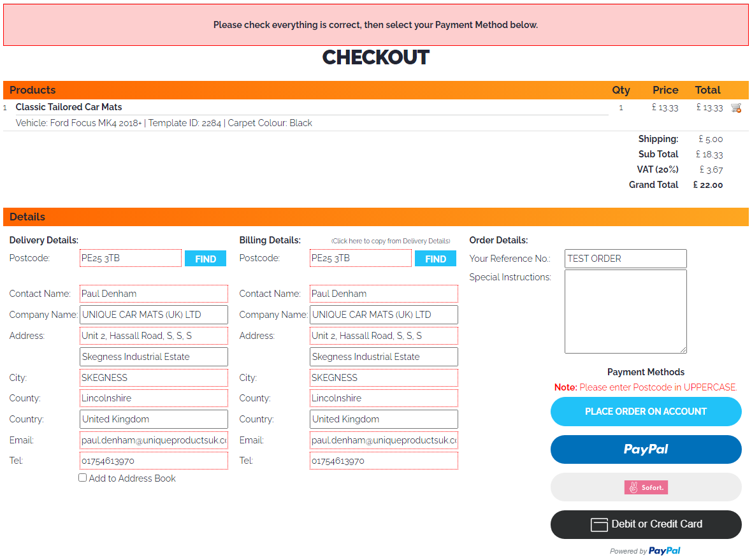The width and height of the screenshot is (752, 560).
Task: Click the remove-from-cart icon for Classic Tailored Car Mats
Action: [736, 108]
